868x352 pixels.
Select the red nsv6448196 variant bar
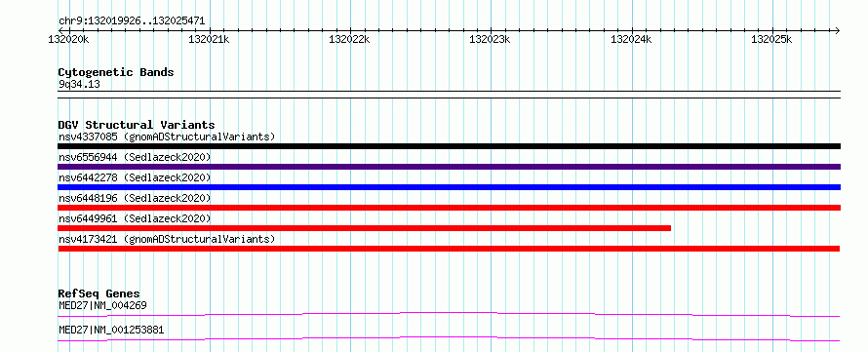coord(449,208)
